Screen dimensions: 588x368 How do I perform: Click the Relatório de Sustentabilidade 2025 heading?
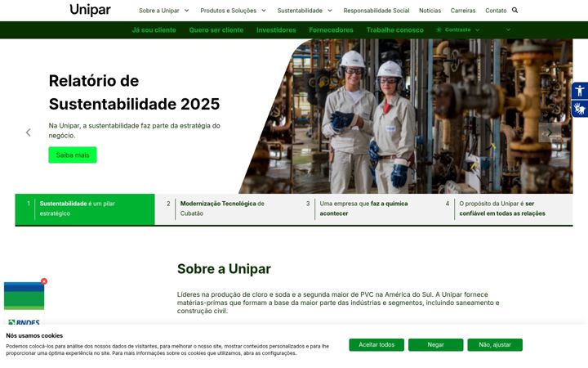[x=134, y=92]
